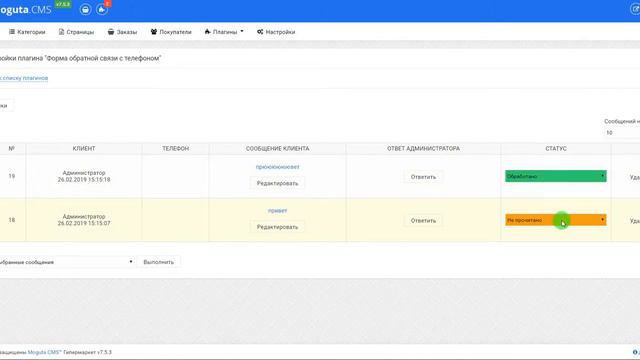Open the Заказы menu item
This screenshot has width=640, height=360.
tap(122, 32)
